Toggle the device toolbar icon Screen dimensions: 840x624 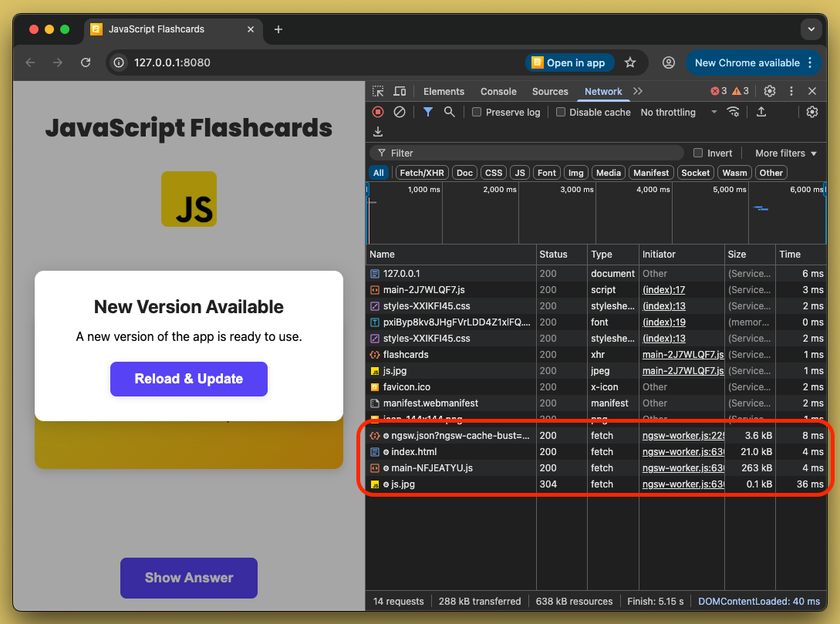tap(400, 91)
